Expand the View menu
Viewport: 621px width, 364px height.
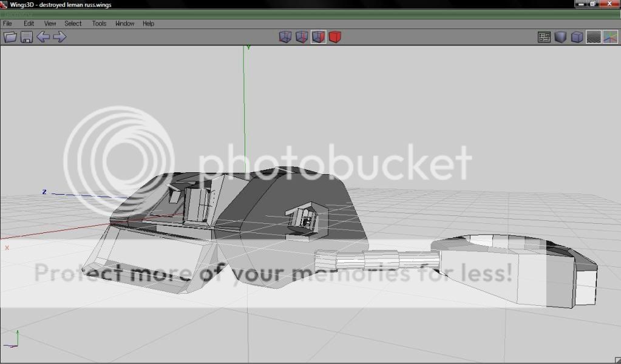tap(50, 24)
